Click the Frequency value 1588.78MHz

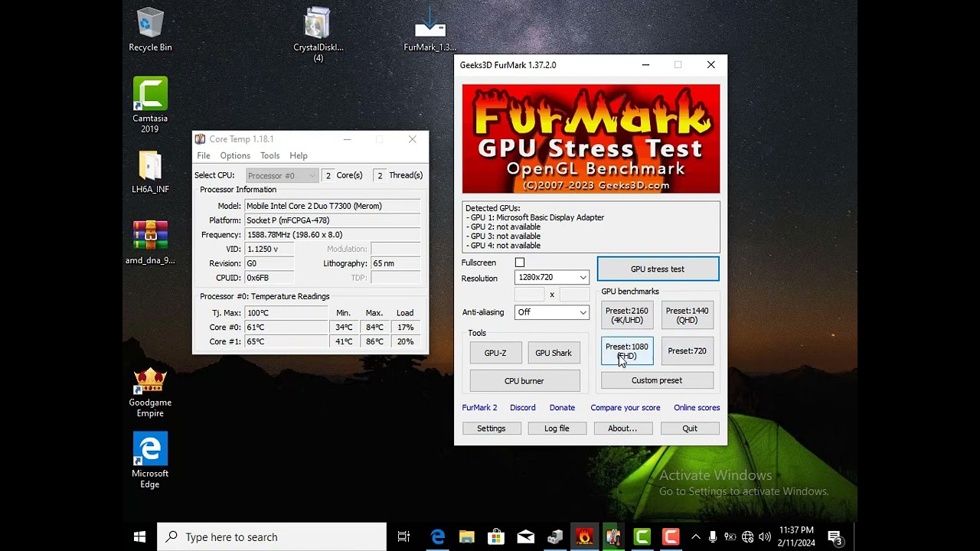click(332, 235)
